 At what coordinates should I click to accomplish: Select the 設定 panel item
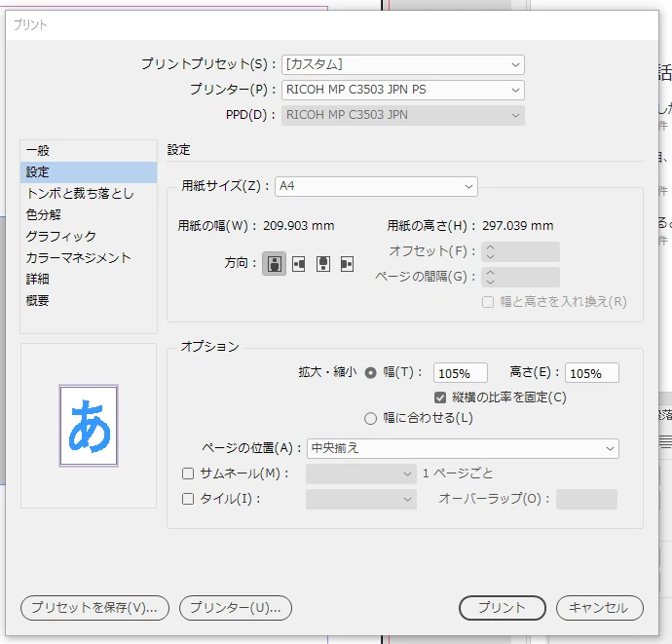pos(89,172)
